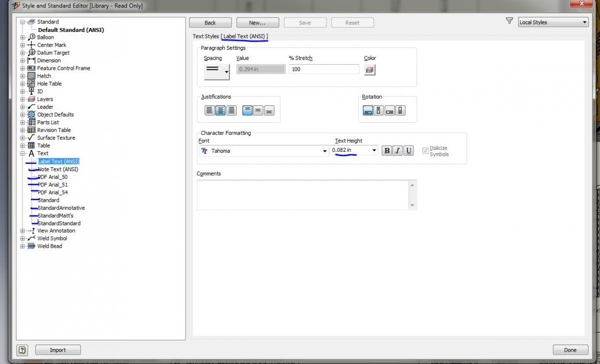Choose the second rotation option icon

click(x=379, y=111)
